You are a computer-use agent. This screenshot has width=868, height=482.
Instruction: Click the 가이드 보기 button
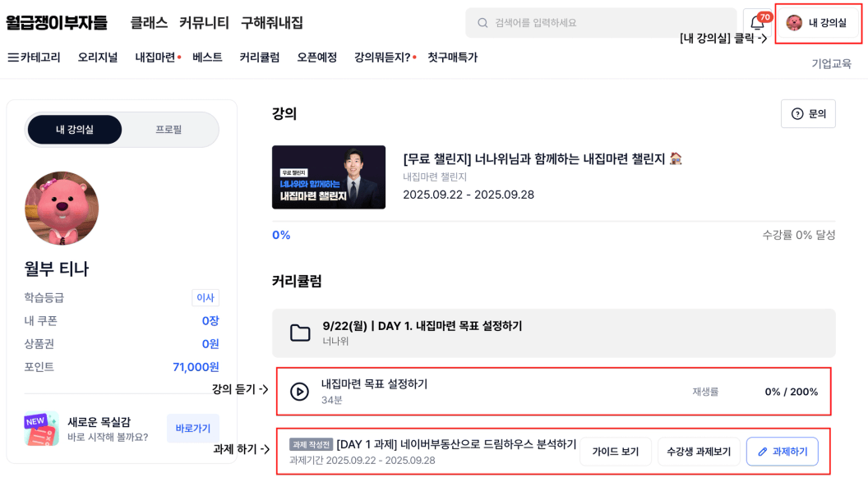tap(616, 452)
